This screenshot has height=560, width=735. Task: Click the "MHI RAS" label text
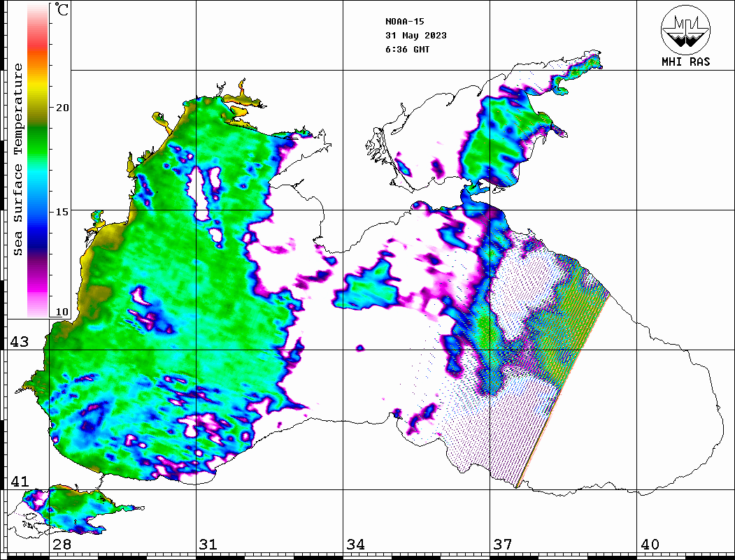685,62
